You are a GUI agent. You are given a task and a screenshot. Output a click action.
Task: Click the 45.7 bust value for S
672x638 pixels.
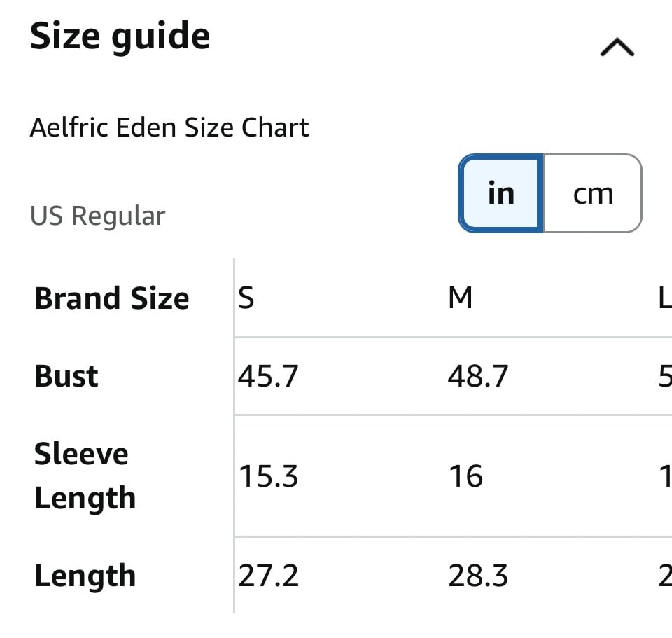click(268, 376)
